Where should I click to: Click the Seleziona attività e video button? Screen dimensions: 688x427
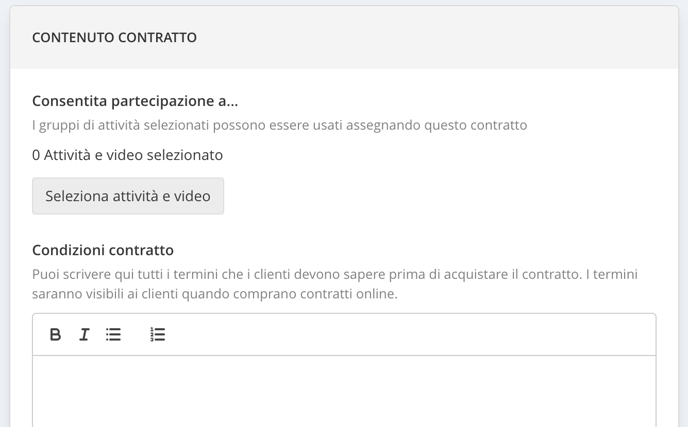coord(128,196)
